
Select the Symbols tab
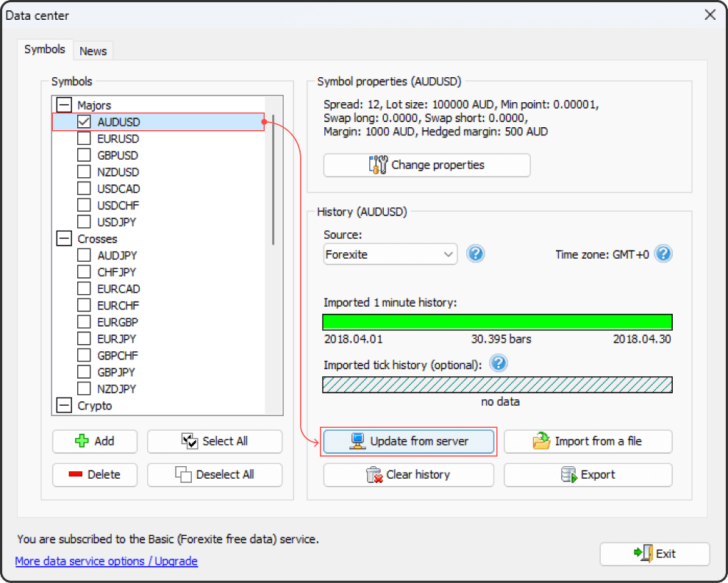click(45, 50)
